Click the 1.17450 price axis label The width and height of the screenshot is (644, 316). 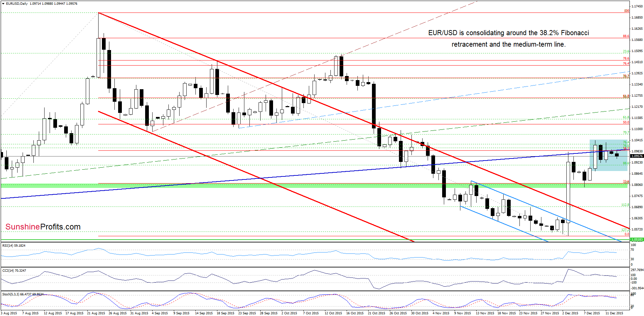(x=637, y=6)
